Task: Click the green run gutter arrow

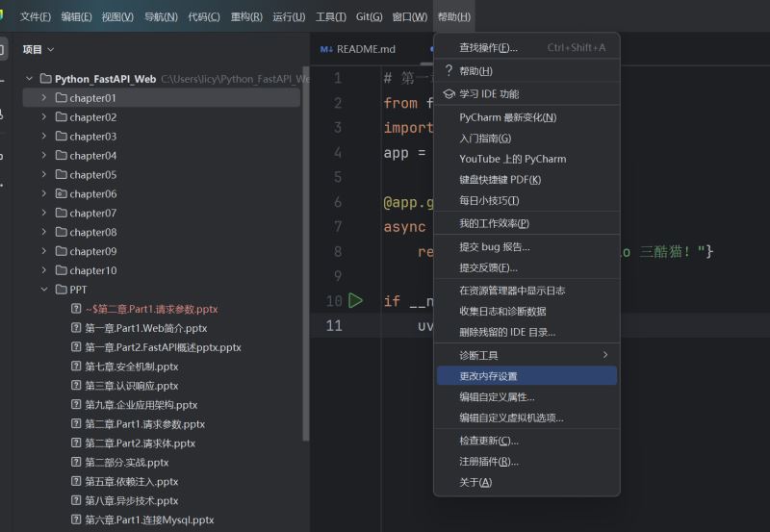Action: 355,300
